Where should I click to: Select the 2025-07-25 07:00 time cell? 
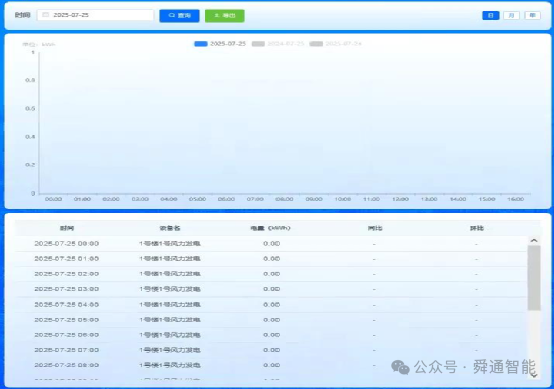(x=66, y=350)
